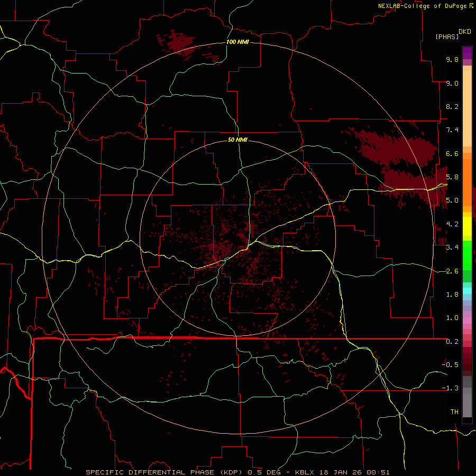Click the DKD label above the color scale
Viewport: 476px width, 476px height.
point(465,31)
